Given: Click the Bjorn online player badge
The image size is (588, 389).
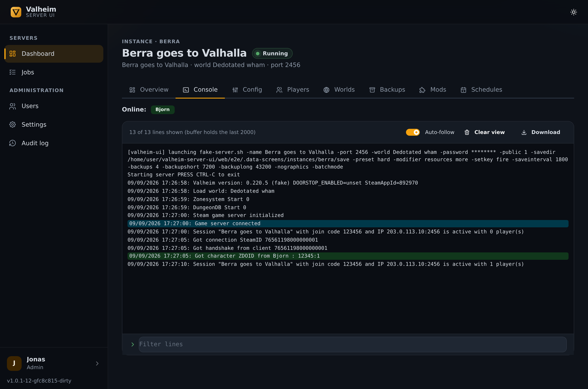Looking at the screenshot, I should pos(162,109).
